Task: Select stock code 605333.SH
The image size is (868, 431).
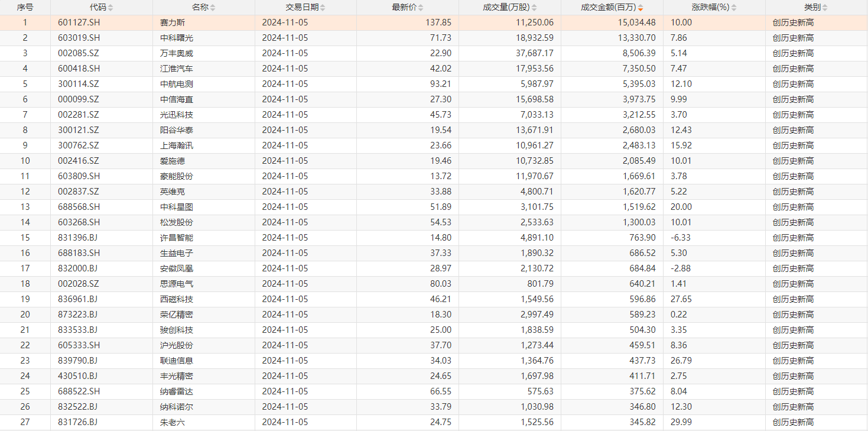Action: coord(79,345)
